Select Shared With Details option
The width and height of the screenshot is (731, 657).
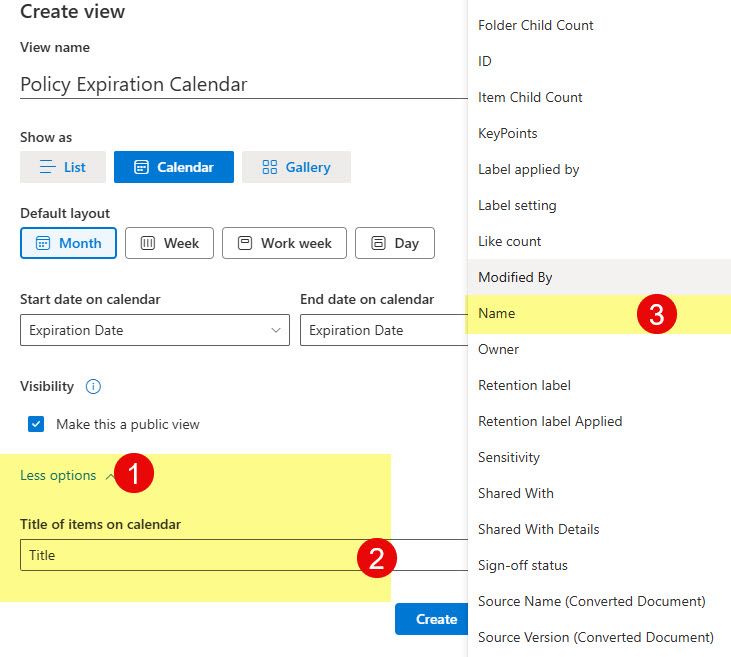coord(599,529)
